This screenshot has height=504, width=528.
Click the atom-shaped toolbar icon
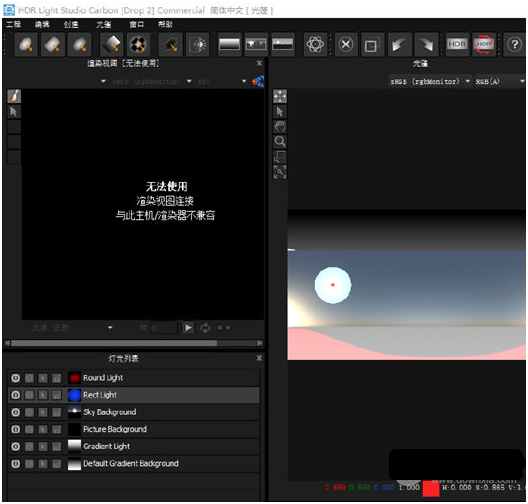(x=315, y=44)
